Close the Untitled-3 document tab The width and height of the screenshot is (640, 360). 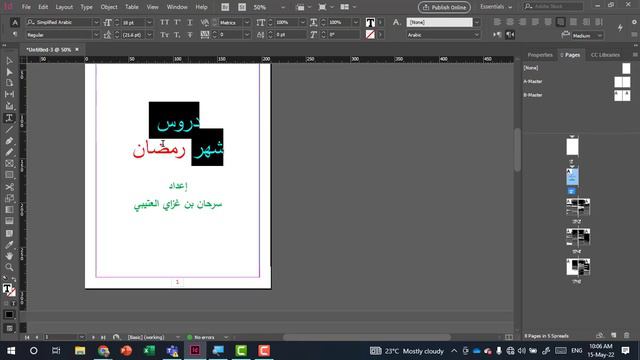[77, 49]
